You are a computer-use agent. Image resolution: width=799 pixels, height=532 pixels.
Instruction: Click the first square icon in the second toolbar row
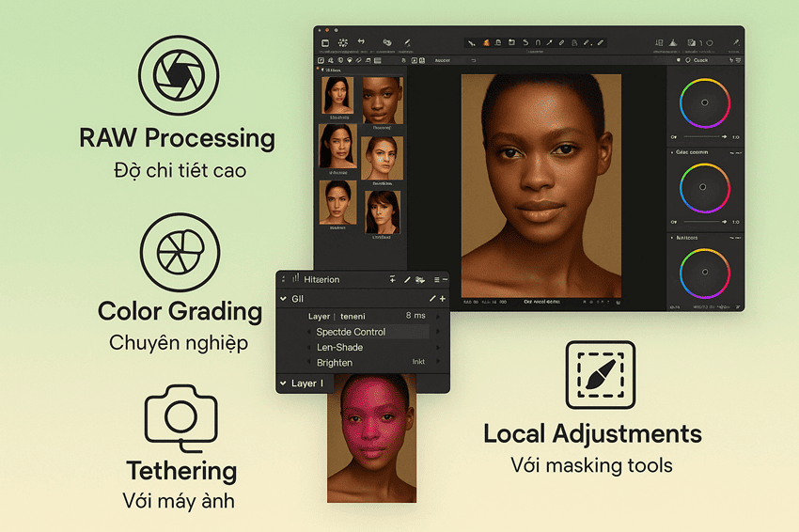coord(321,61)
